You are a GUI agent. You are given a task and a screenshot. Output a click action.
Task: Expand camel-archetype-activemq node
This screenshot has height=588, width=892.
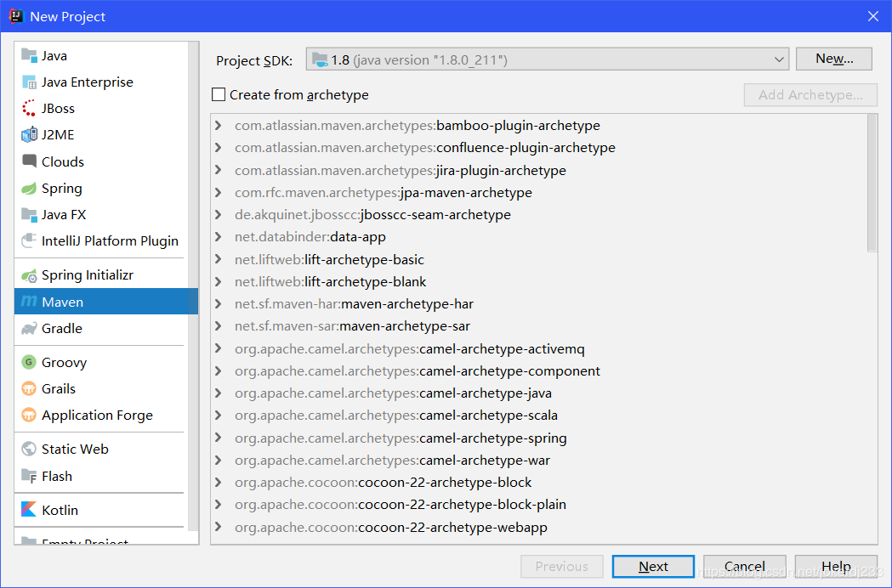click(x=218, y=348)
